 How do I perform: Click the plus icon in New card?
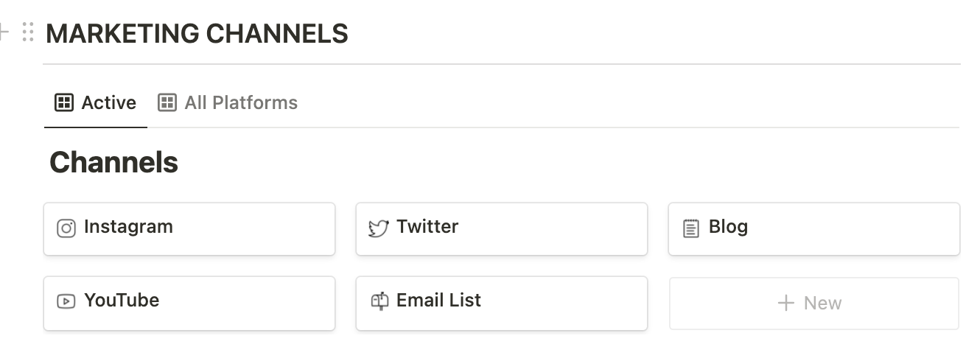click(786, 303)
